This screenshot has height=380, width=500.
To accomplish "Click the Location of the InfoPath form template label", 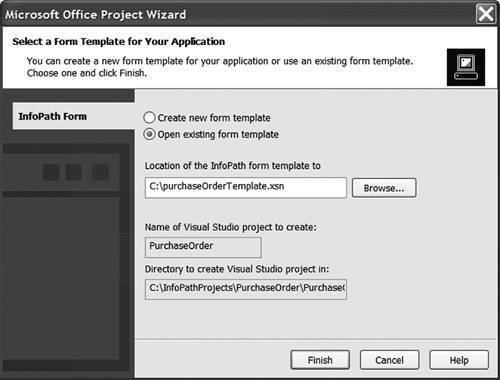I will [233, 166].
